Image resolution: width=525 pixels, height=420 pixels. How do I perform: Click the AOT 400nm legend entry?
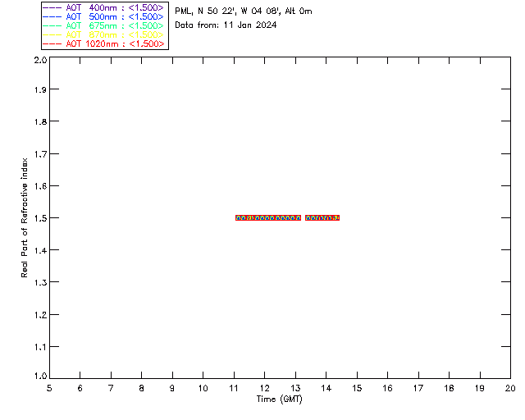click(103, 7)
